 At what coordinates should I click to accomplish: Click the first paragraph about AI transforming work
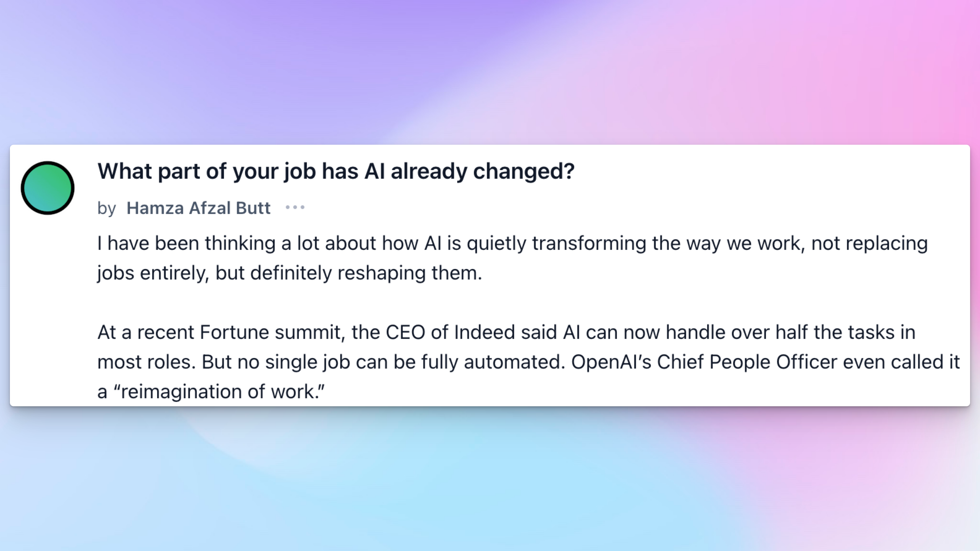pos(512,243)
